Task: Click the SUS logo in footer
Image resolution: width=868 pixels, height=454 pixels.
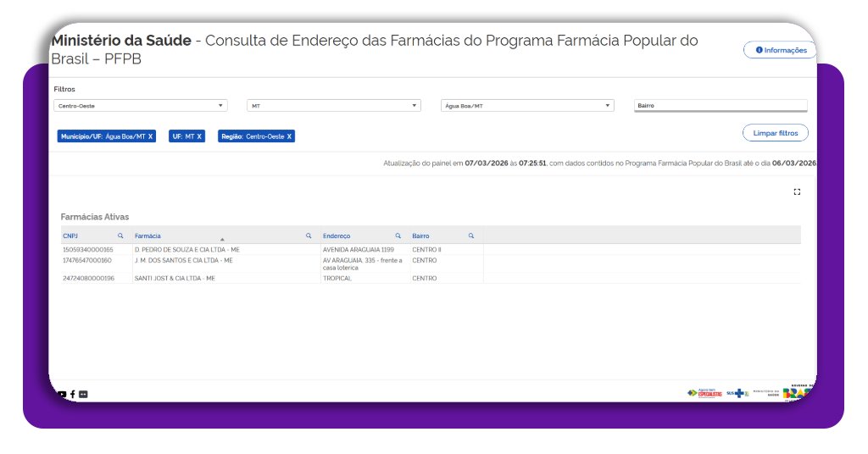Action: pos(738,393)
